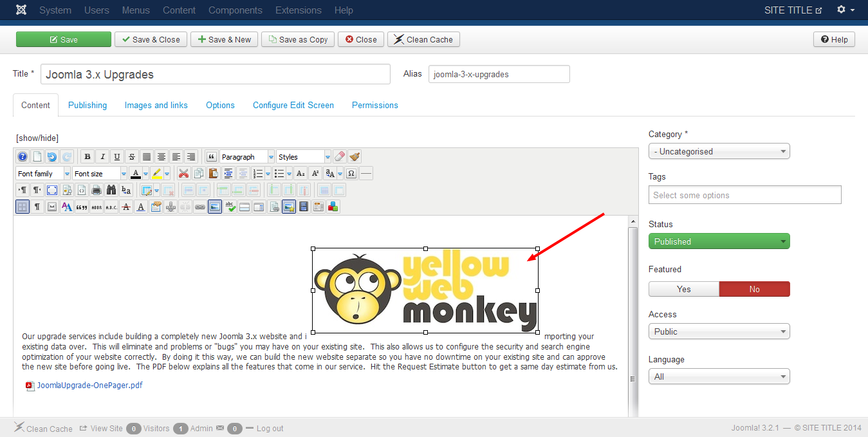The height and width of the screenshot is (437, 868).
Task: Click the green Save button
Action: pos(64,39)
